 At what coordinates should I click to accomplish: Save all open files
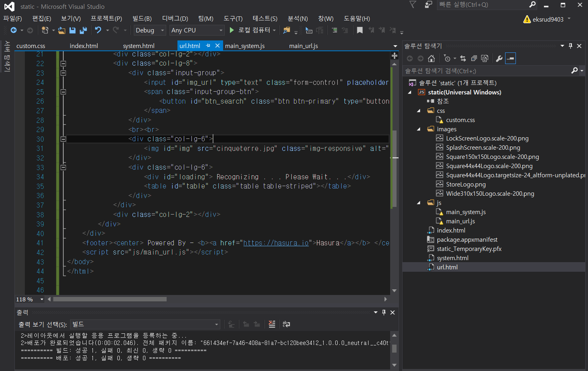[x=83, y=30]
